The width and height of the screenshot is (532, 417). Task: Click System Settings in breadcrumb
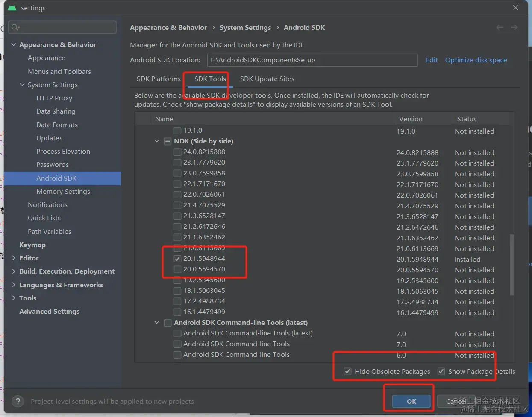245,27
